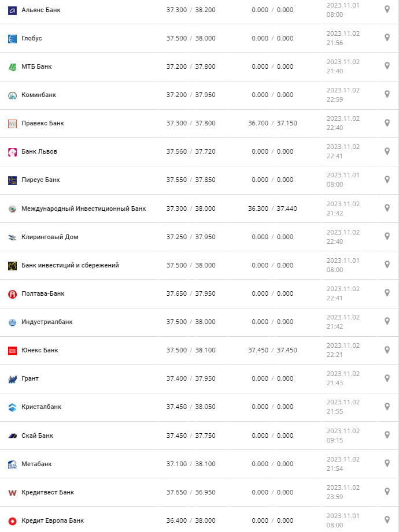This screenshot has width=399, height=532.
Task: Open map pin for Коминбанк
Action: 387,94
